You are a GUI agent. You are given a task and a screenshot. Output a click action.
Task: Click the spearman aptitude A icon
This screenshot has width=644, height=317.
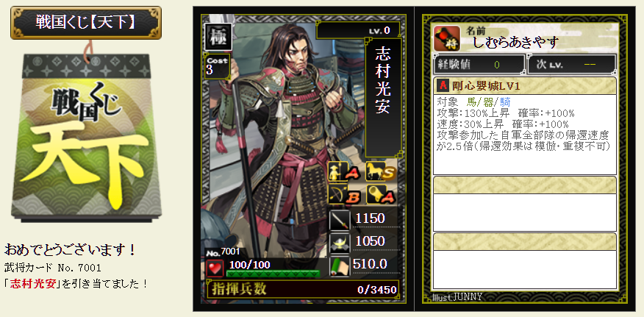(x=343, y=171)
